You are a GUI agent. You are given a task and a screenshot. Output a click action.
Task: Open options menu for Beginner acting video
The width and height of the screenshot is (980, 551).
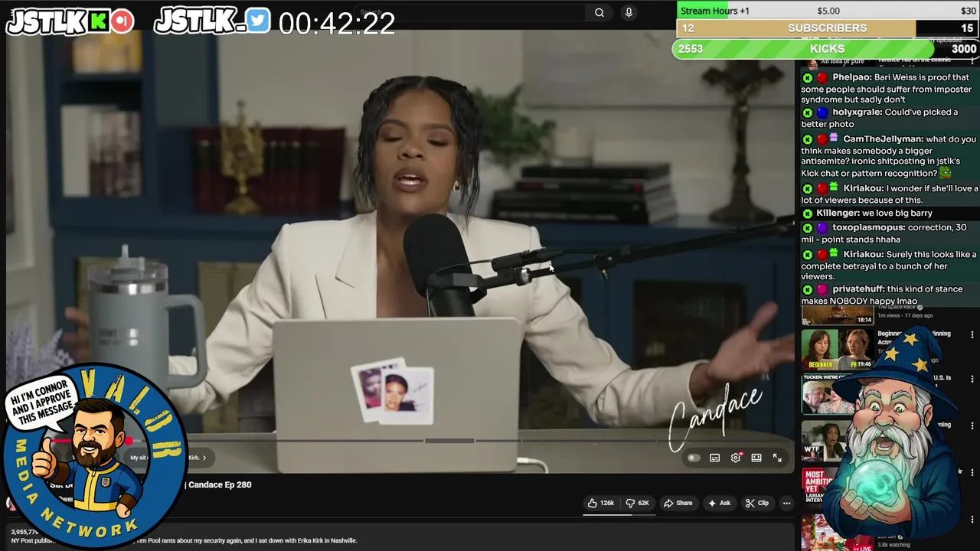[x=972, y=335]
